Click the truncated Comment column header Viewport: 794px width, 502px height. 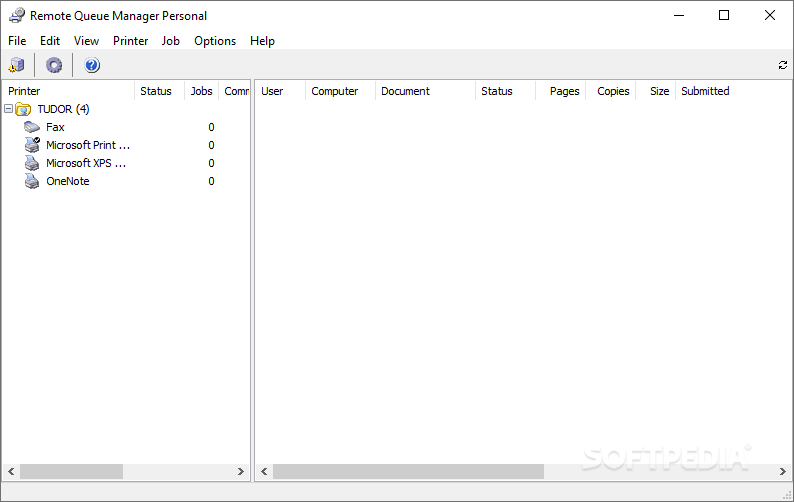tap(234, 91)
